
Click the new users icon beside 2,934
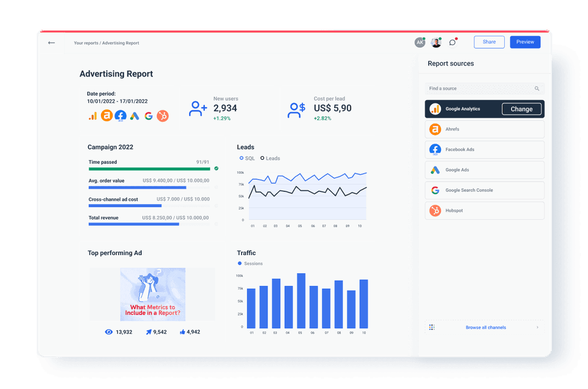[x=197, y=109]
